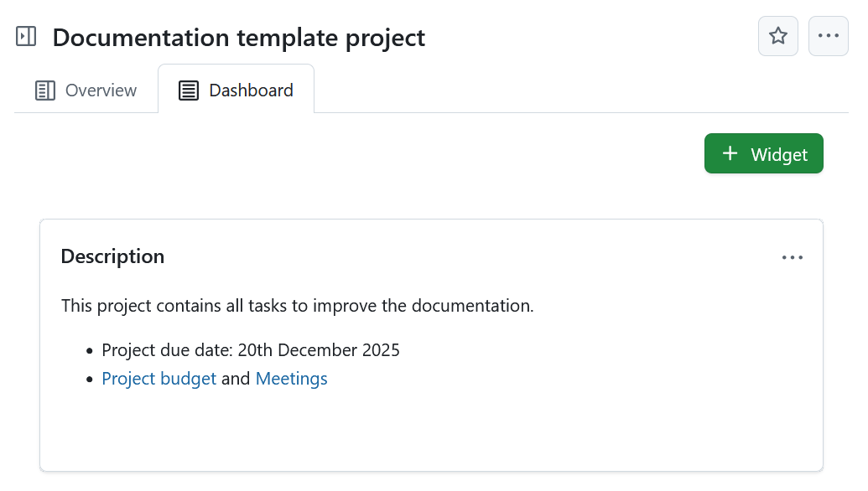Click the plus icon inside the Widget button
868x491 pixels.
[x=729, y=153]
